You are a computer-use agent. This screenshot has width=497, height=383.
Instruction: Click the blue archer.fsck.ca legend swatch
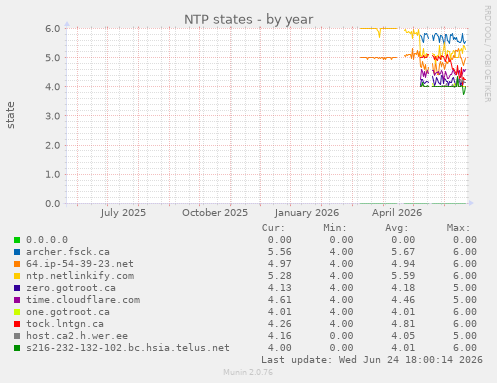pyautogui.click(x=17, y=252)
